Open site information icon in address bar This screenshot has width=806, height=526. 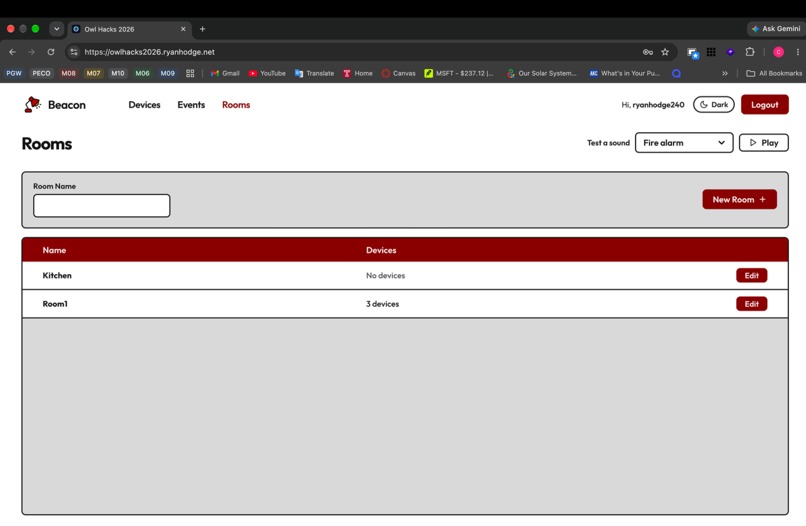tap(74, 52)
